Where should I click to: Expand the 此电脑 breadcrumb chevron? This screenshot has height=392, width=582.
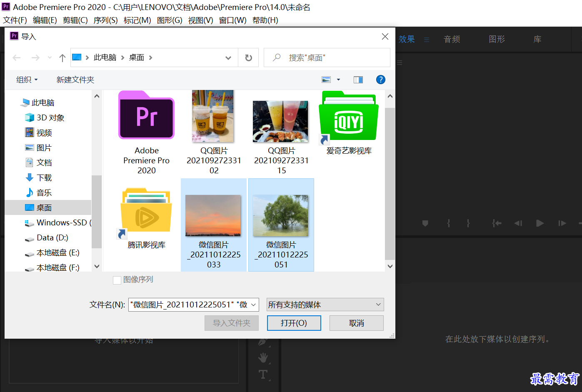(122, 57)
